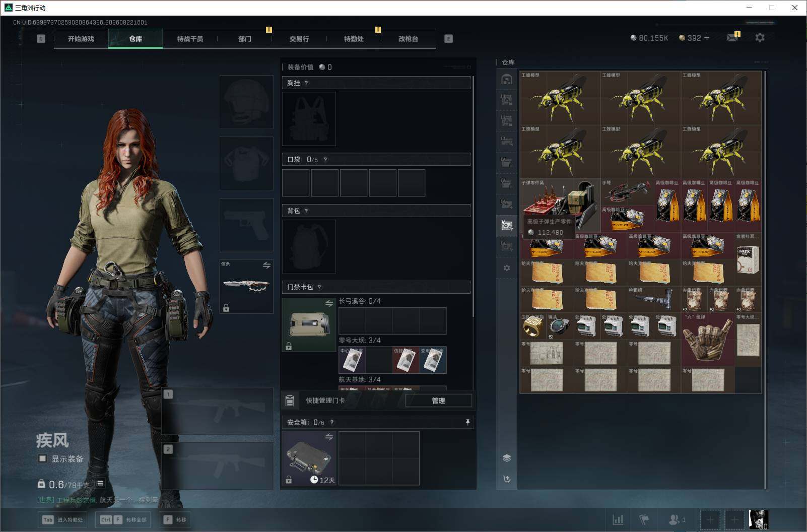Viewport: 807px width, 532px height.
Task: Select the 子弹零件高 item in warehouse
Action: [x=560, y=206]
